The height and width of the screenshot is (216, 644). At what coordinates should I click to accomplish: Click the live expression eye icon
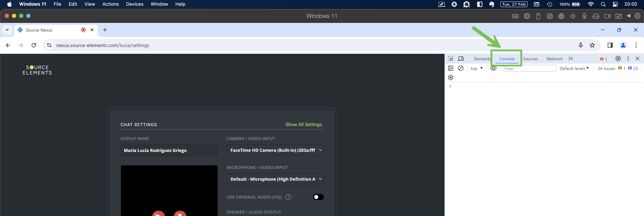[x=493, y=68]
